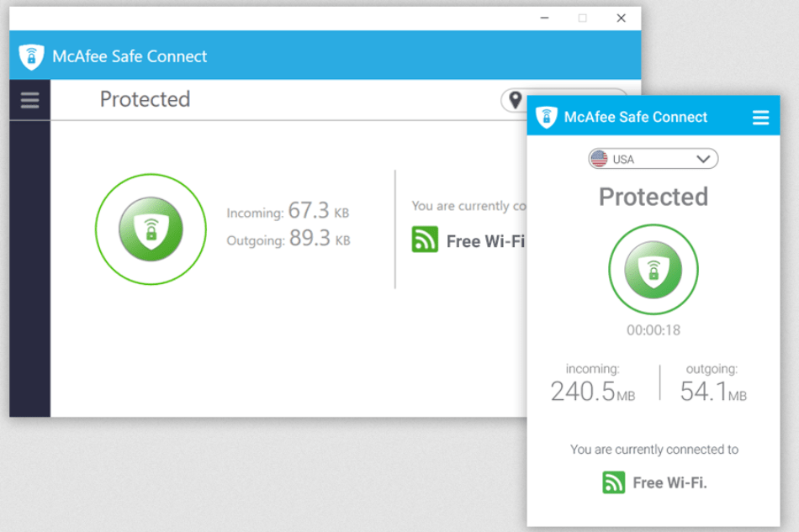Open the hamburger menu in the desktop window sidebar
The image size is (799, 532).
(29, 100)
